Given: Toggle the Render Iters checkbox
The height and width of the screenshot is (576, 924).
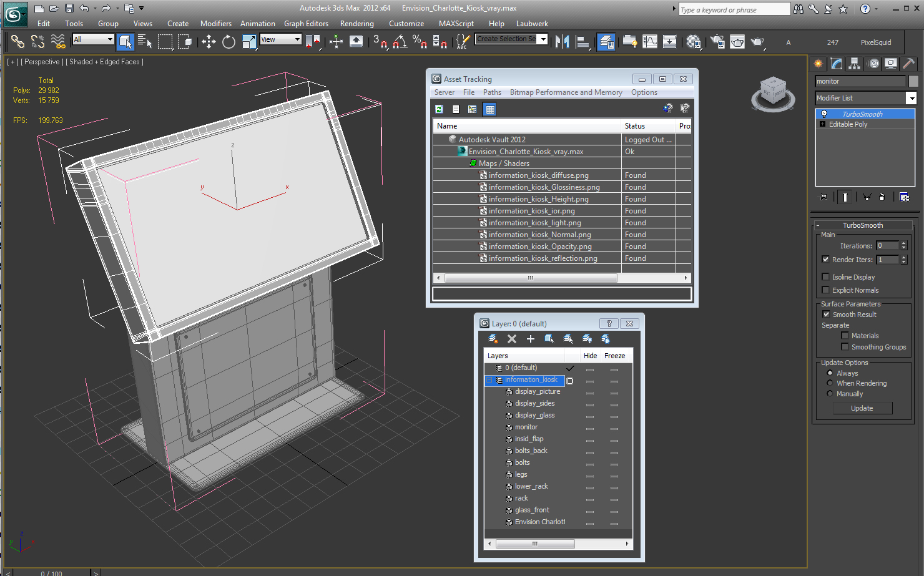Looking at the screenshot, I should pos(826,260).
